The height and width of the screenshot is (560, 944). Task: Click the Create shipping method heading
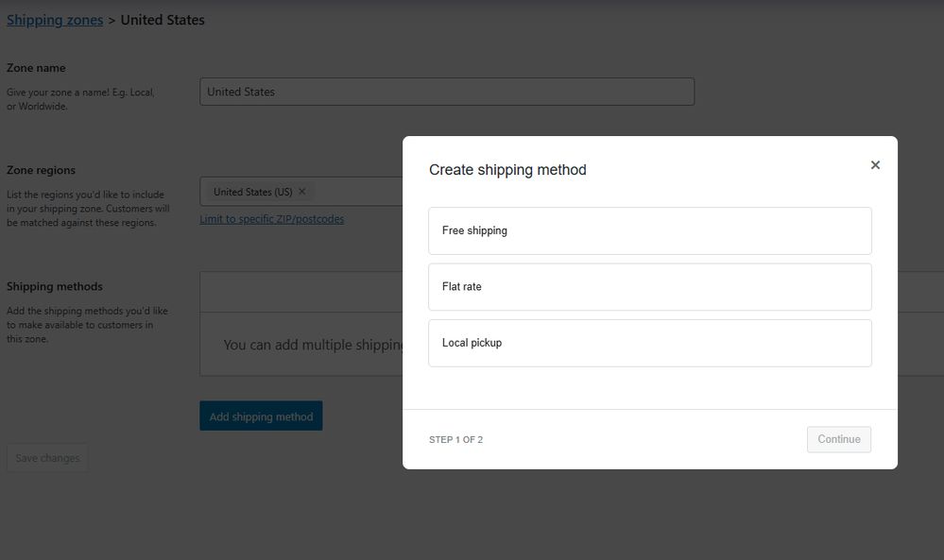coord(507,170)
